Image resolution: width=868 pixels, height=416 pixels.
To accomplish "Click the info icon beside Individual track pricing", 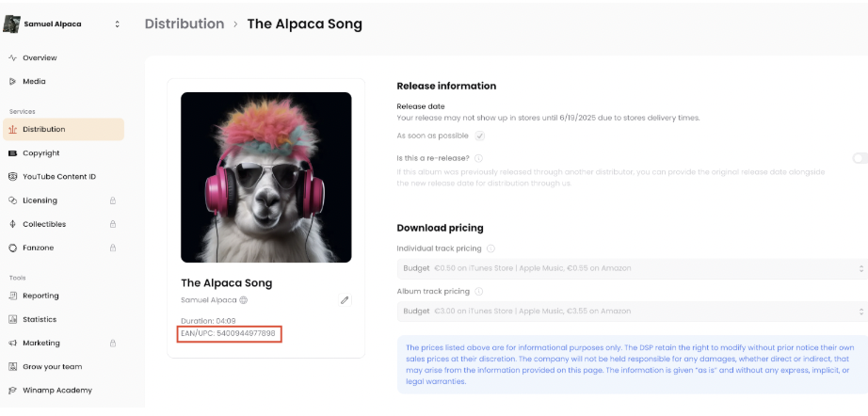I will 490,248.
